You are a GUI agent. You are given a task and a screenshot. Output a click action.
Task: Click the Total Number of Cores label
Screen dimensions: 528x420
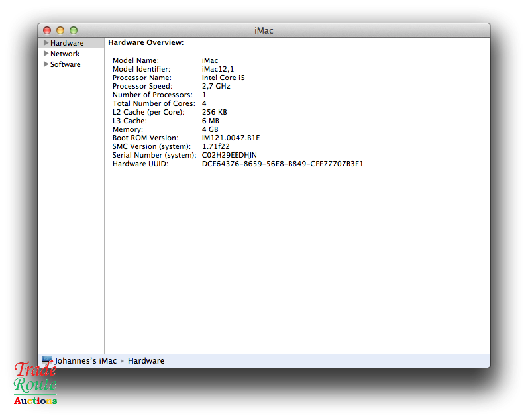[154, 103]
